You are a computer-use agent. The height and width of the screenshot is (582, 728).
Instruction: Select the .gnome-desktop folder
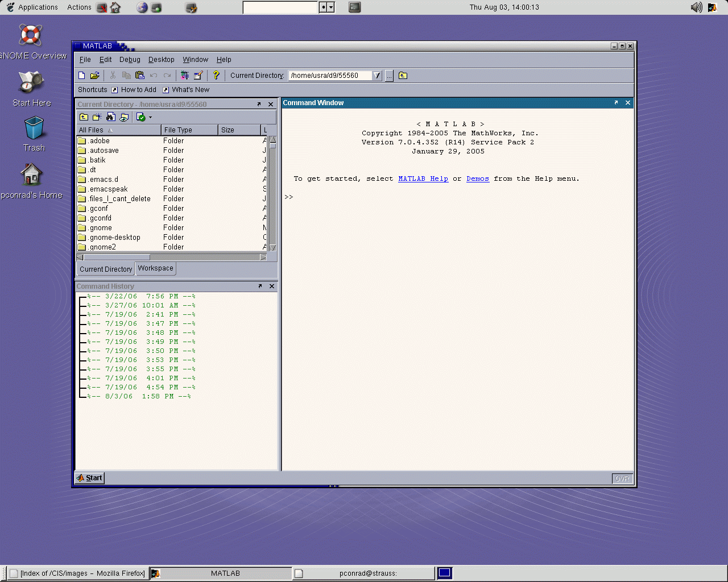pyautogui.click(x=171, y=238)
